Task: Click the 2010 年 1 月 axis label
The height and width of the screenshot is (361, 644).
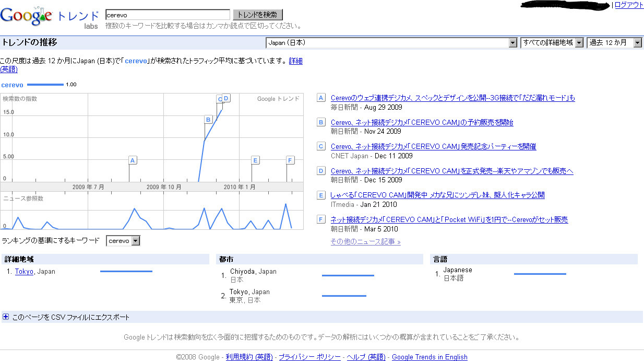Action: [x=240, y=187]
